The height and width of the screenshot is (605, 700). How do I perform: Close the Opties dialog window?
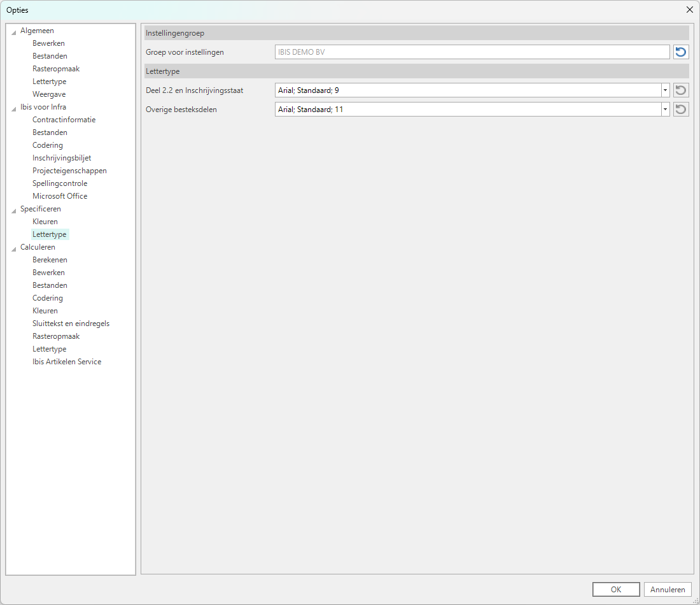click(x=689, y=10)
